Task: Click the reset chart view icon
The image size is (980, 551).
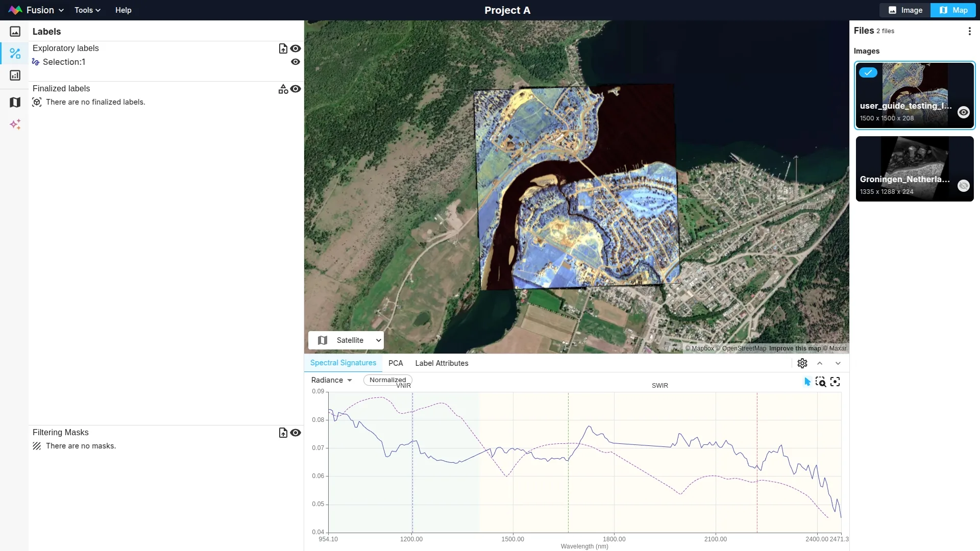Action: pos(835,382)
